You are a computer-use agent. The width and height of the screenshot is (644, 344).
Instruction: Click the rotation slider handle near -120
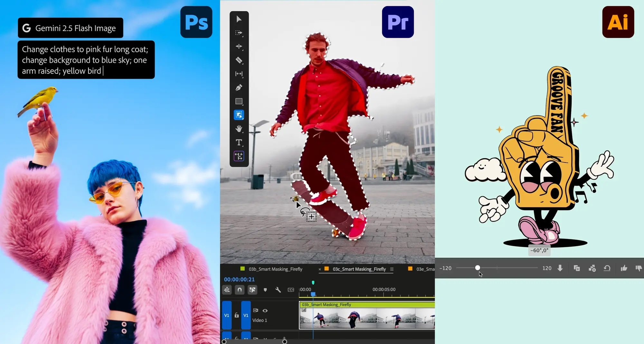tap(478, 268)
